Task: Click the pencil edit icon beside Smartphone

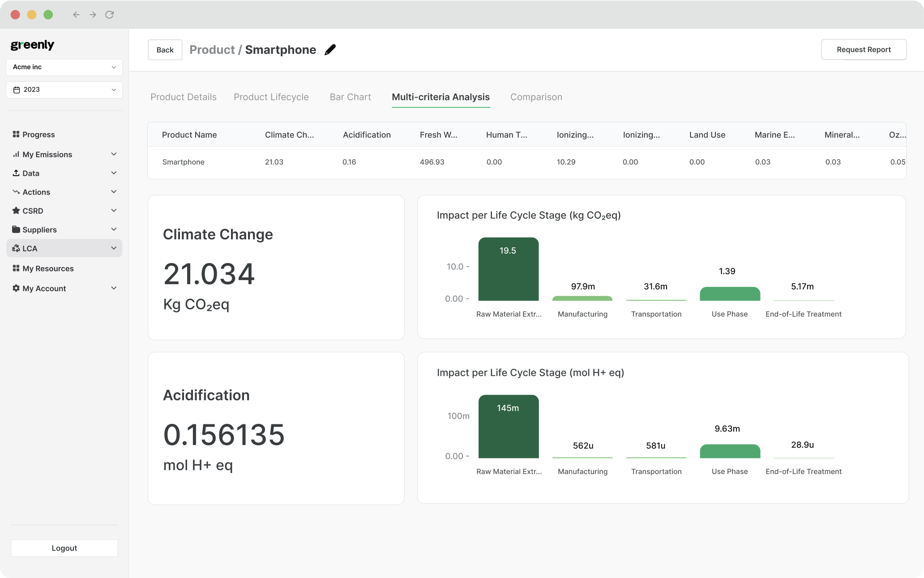Action: (330, 50)
